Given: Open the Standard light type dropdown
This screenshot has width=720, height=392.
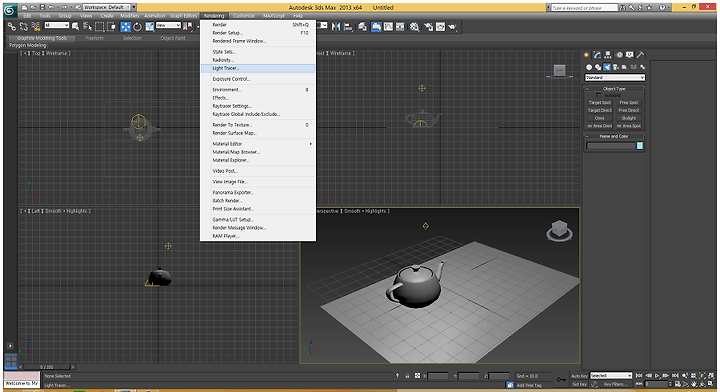Looking at the screenshot, I should pos(615,78).
